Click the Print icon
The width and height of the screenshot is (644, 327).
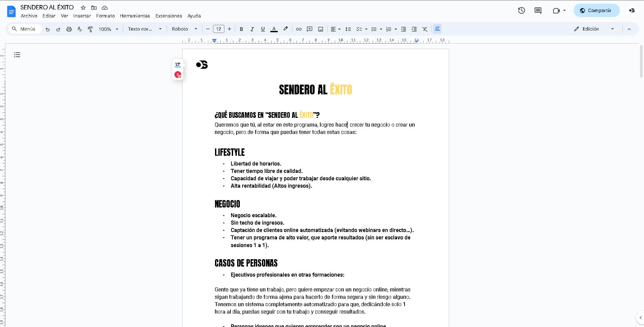pyautogui.click(x=69, y=29)
